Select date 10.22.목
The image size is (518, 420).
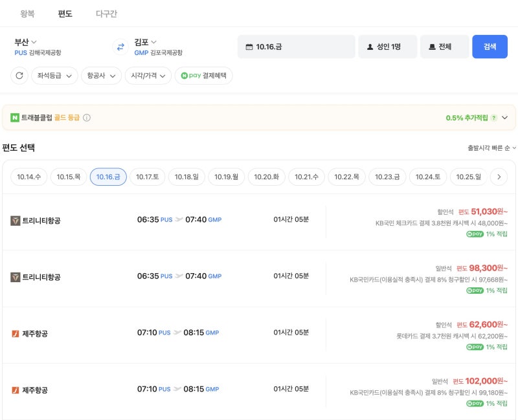pyautogui.click(x=346, y=177)
